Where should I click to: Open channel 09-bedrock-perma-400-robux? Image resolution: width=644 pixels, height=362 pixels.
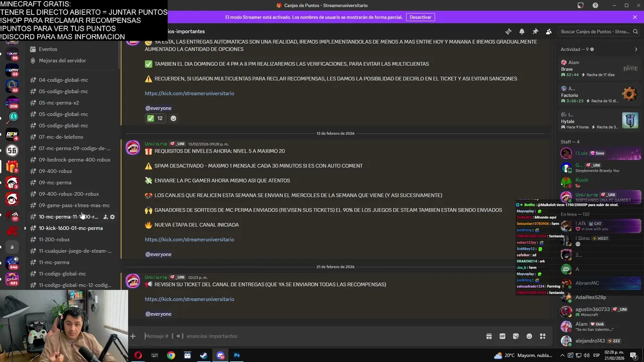(x=73, y=160)
